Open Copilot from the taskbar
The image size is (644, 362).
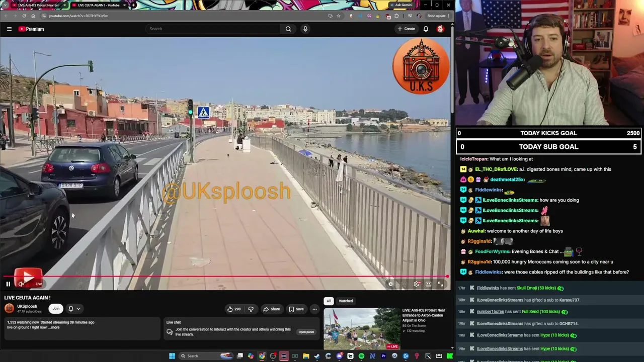tap(251, 356)
